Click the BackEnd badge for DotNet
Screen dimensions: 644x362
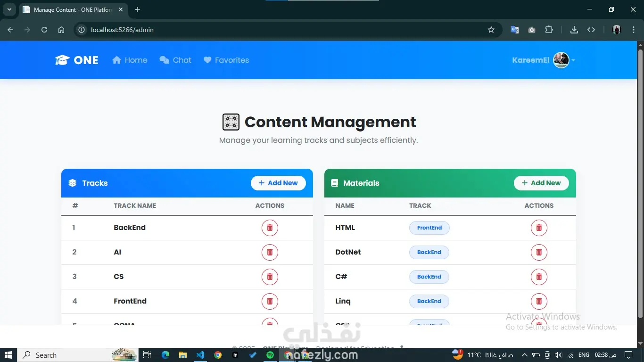[429, 252]
